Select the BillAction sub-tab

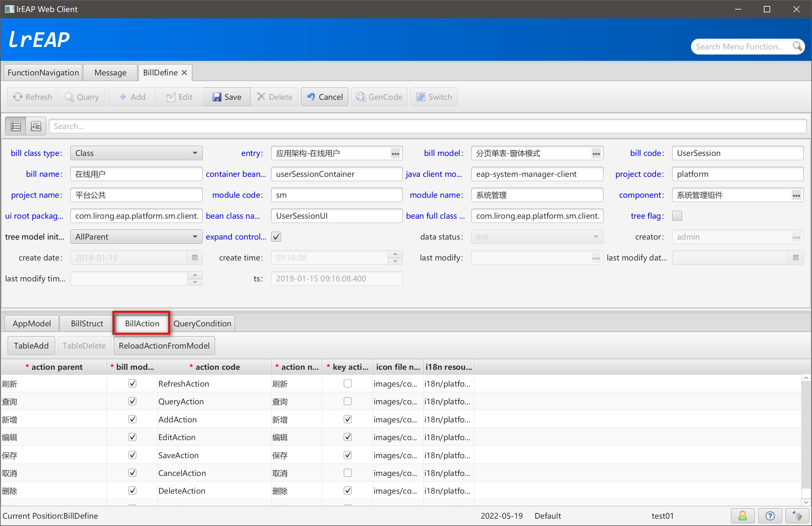pyautogui.click(x=142, y=324)
